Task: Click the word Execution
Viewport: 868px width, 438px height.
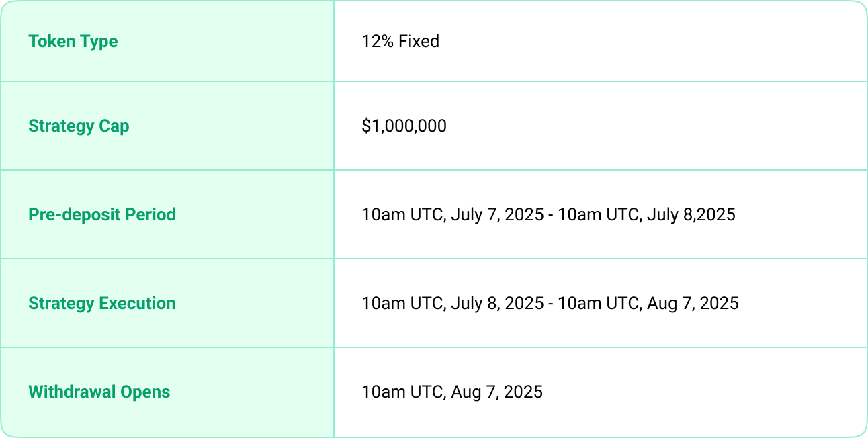Action: (138, 304)
